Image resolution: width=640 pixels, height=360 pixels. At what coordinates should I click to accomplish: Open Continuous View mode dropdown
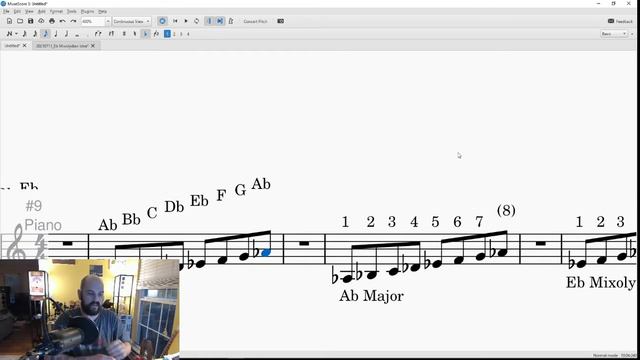coord(131,21)
